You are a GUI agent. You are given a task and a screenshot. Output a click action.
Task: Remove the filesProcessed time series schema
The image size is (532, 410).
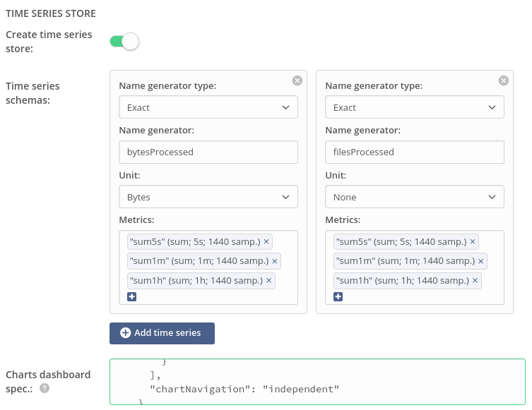(504, 80)
